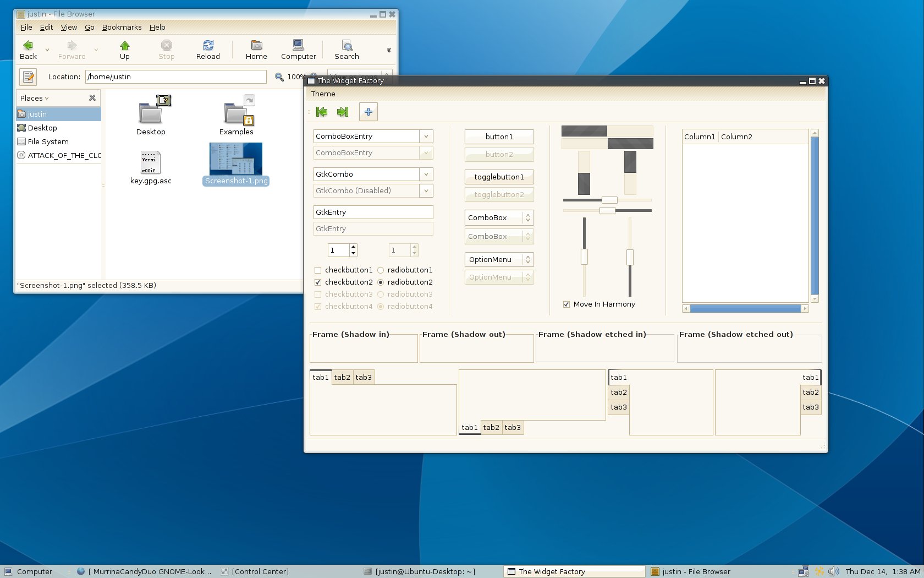Select ATTACK_OF_THE_CLC disc in sidebar
The image size is (924, 578).
coord(58,155)
